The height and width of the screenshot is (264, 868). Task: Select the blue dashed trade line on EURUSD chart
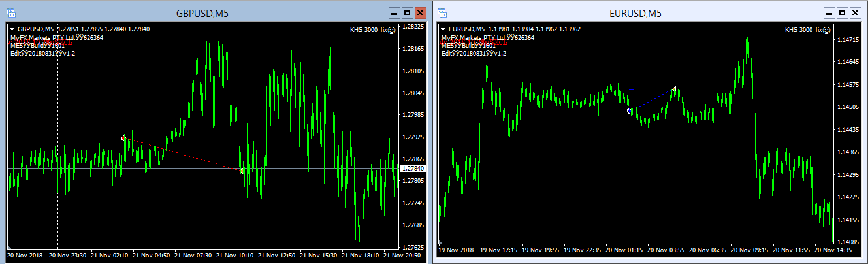[x=652, y=99]
